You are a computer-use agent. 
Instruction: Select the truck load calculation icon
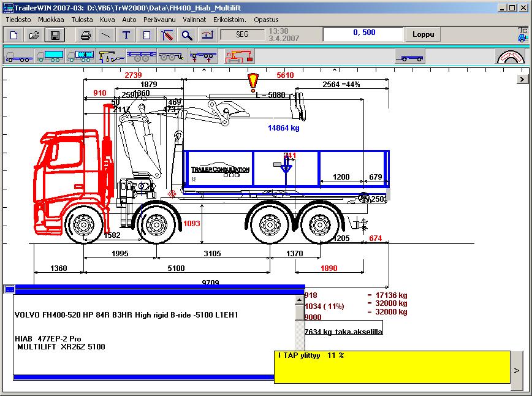coord(80,56)
